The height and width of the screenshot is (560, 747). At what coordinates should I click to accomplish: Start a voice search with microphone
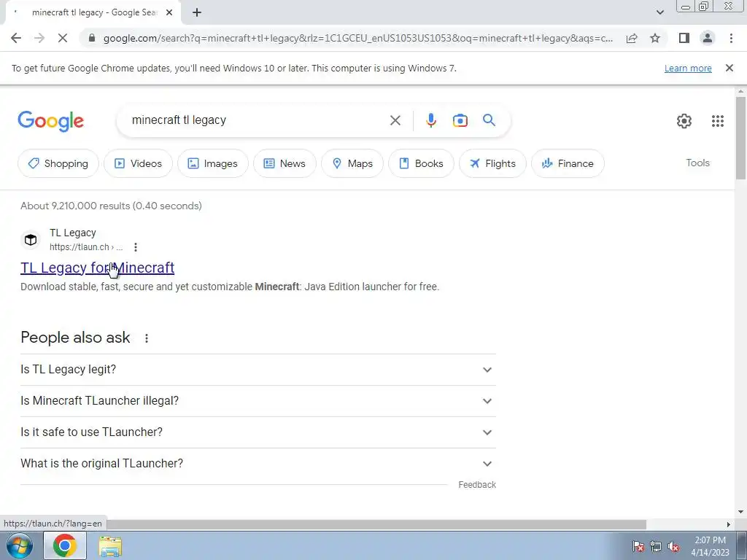(430, 120)
